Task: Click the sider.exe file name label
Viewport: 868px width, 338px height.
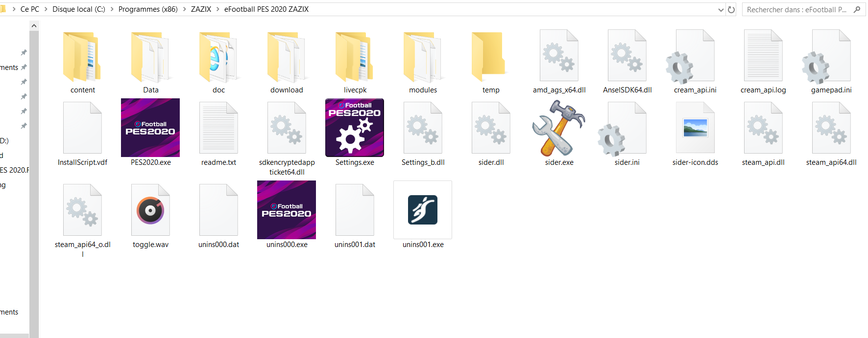Action: pyautogui.click(x=559, y=162)
